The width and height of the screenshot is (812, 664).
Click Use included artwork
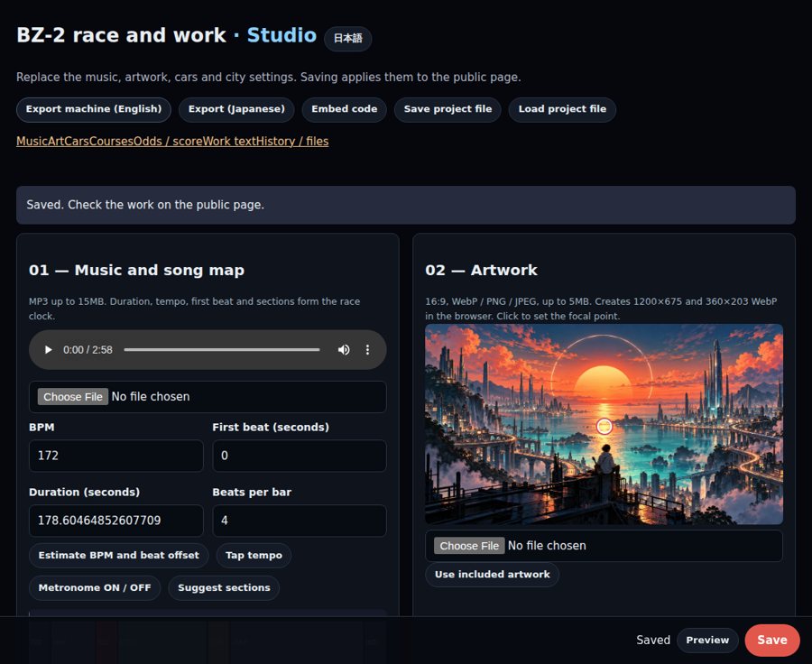click(x=492, y=575)
